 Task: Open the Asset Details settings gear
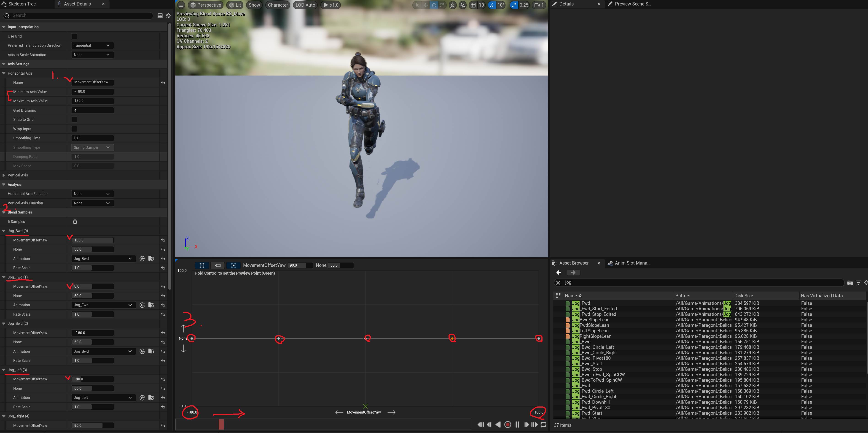click(x=169, y=16)
